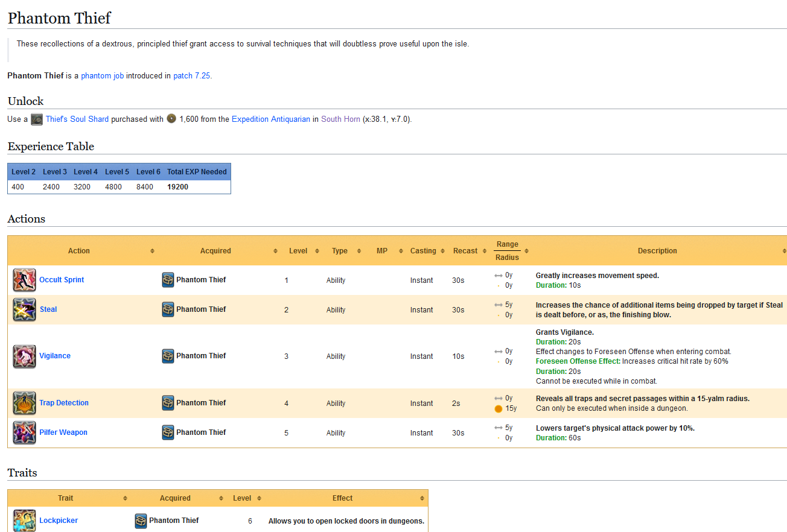Click the 10s recast value for Vigilance
787x532 pixels.
click(458, 356)
